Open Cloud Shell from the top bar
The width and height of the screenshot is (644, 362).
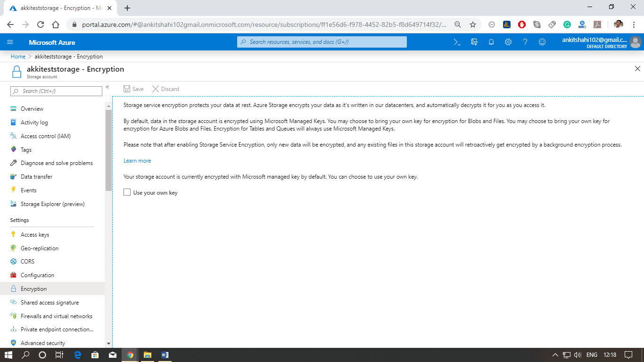tap(457, 42)
